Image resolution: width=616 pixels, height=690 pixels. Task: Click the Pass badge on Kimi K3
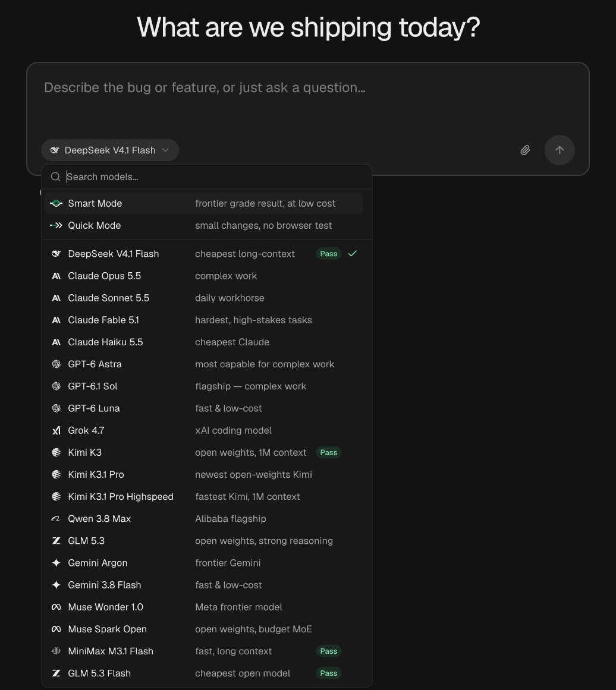click(328, 452)
